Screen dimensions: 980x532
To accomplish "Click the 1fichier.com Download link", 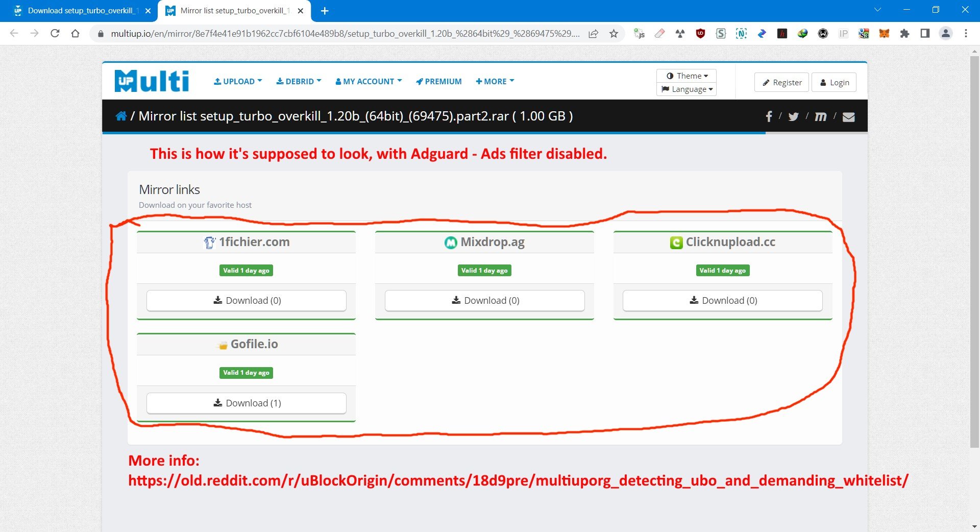I will 246,300.
